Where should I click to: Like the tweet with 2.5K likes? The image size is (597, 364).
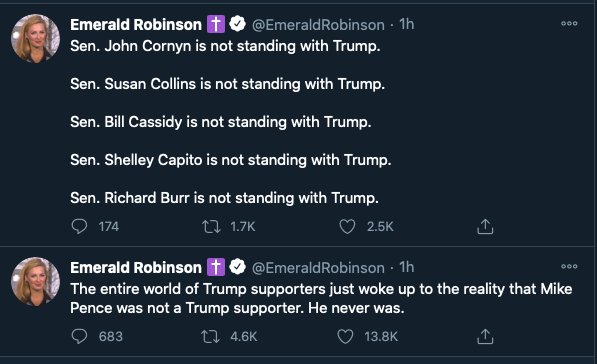click(x=347, y=227)
